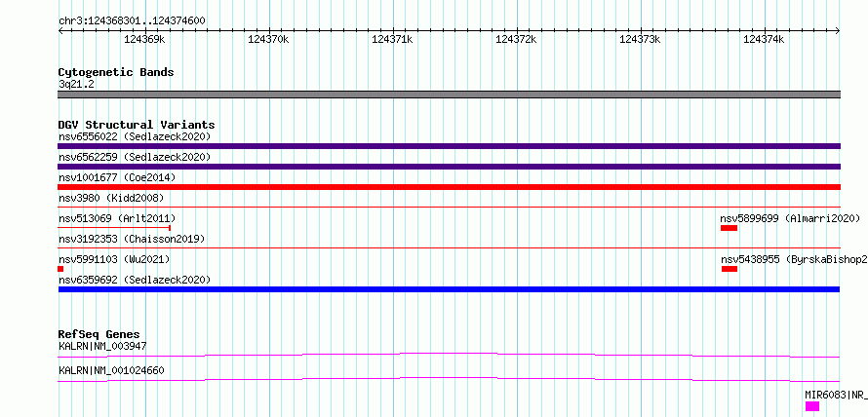This screenshot has width=868, height=417.
Task: Click the 124372k ruler position
Action: coord(516,40)
